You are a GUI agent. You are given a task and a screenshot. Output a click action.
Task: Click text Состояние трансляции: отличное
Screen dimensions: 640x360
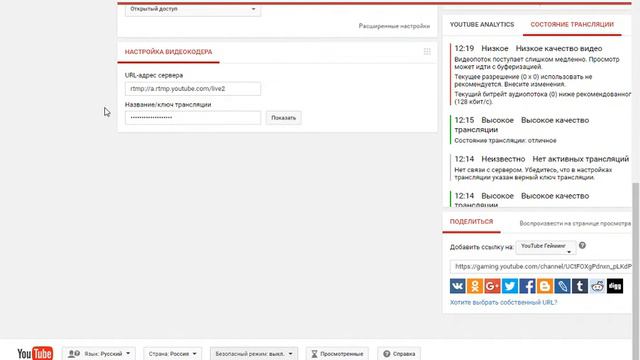click(x=505, y=140)
